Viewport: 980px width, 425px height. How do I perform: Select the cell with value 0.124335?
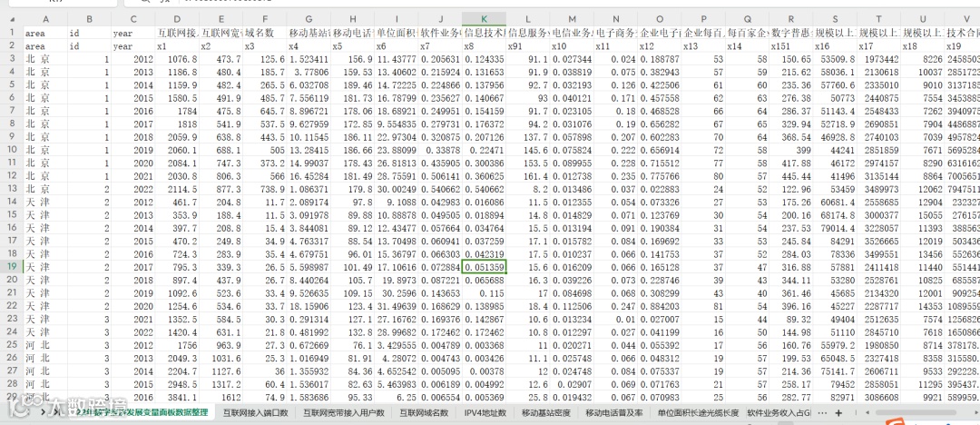[x=485, y=59]
